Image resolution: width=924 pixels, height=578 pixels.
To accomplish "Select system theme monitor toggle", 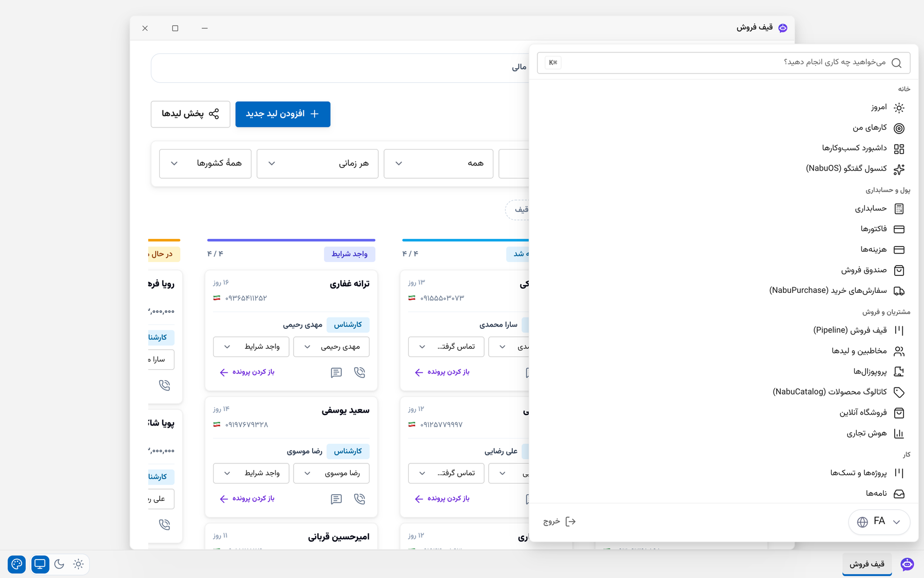I will [x=40, y=564].
